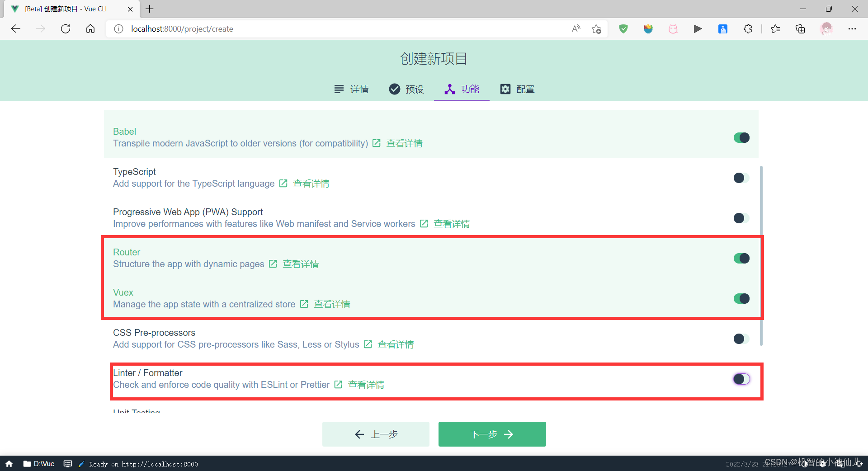This screenshot has height=471, width=868.
Task: Open the D:\Vue folder in status bar
Action: 39,464
